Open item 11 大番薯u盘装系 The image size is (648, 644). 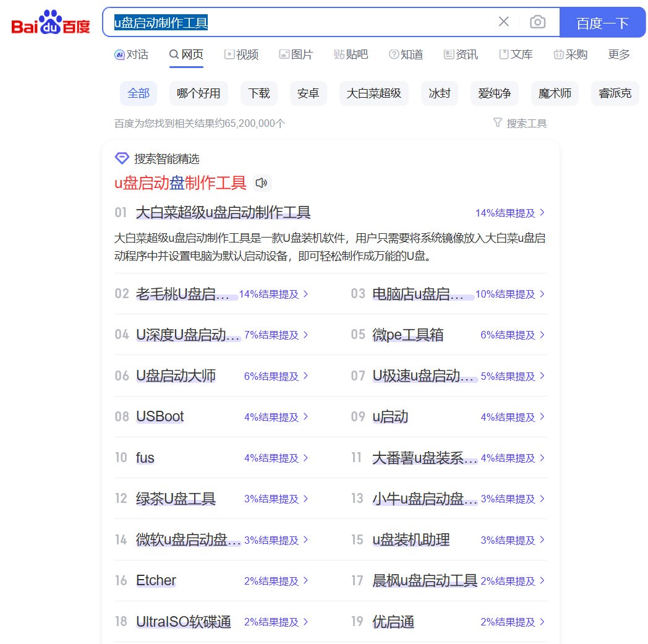(425, 458)
